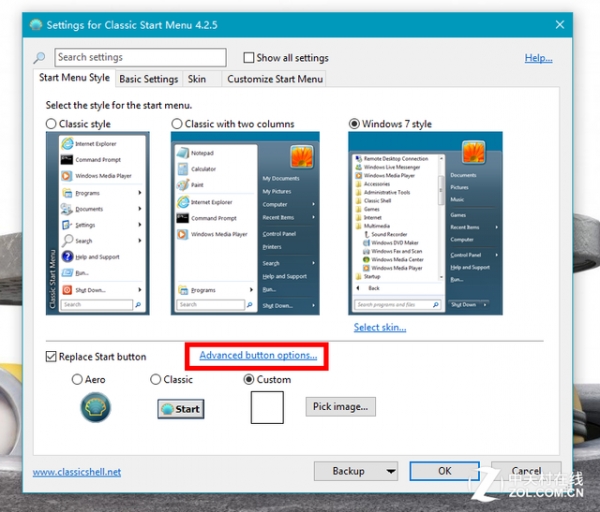Choose the Aero start button option
The height and width of the screenshot is (512, 600).
tap(78, 380)
